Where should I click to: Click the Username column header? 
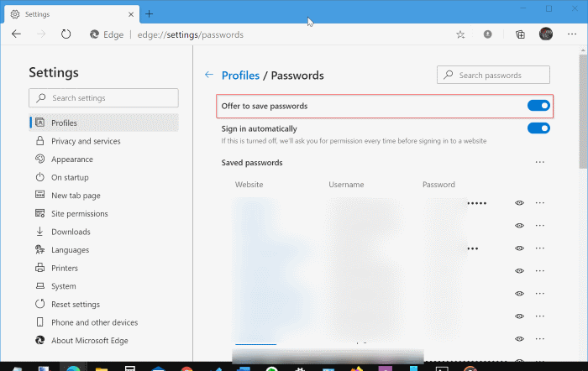(x=346, y=185)
